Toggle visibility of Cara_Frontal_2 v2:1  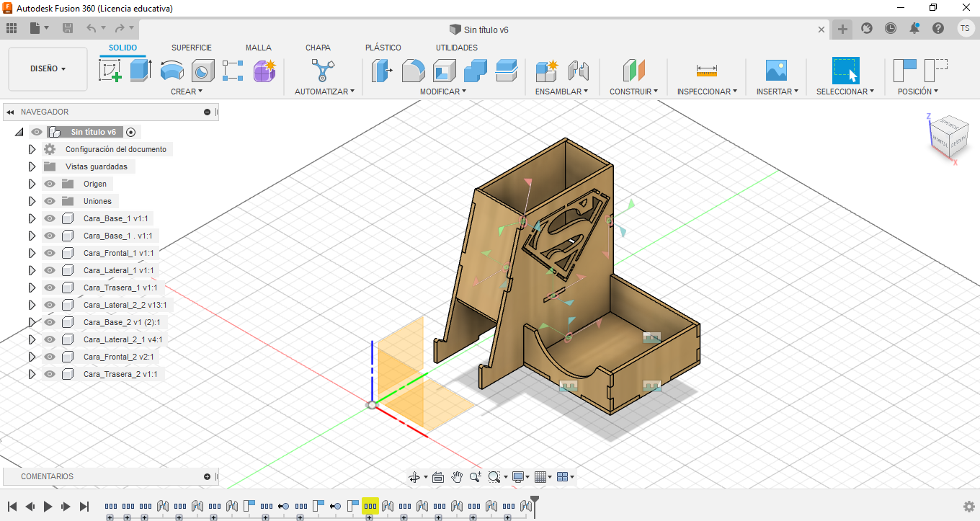coord(50,357)
